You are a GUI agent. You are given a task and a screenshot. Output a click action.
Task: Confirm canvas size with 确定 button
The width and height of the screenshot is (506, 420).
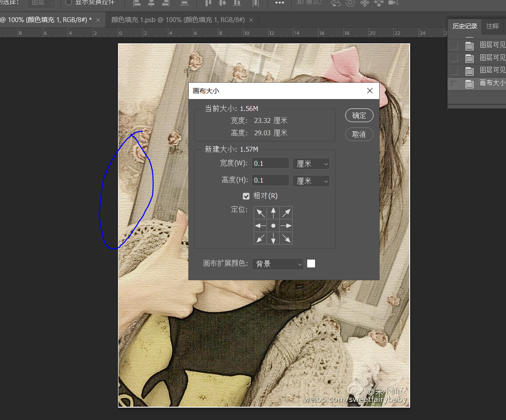pyautogui.click(x=359, y=115)
